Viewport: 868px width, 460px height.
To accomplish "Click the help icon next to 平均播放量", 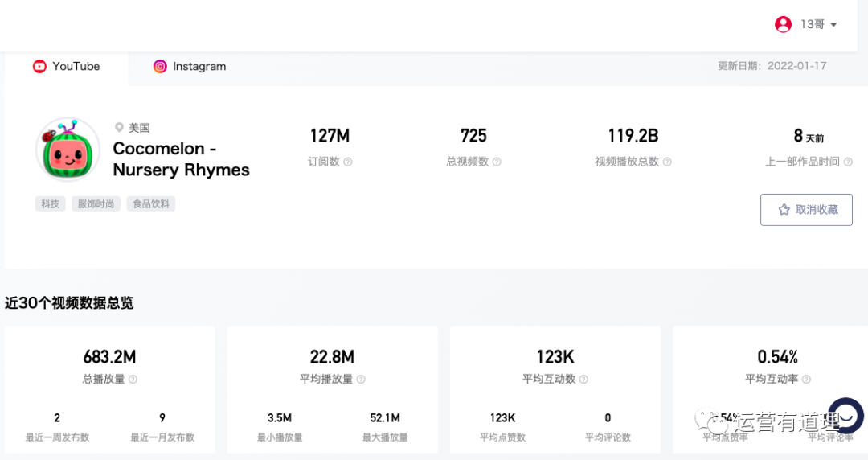I will coord(361,379).
